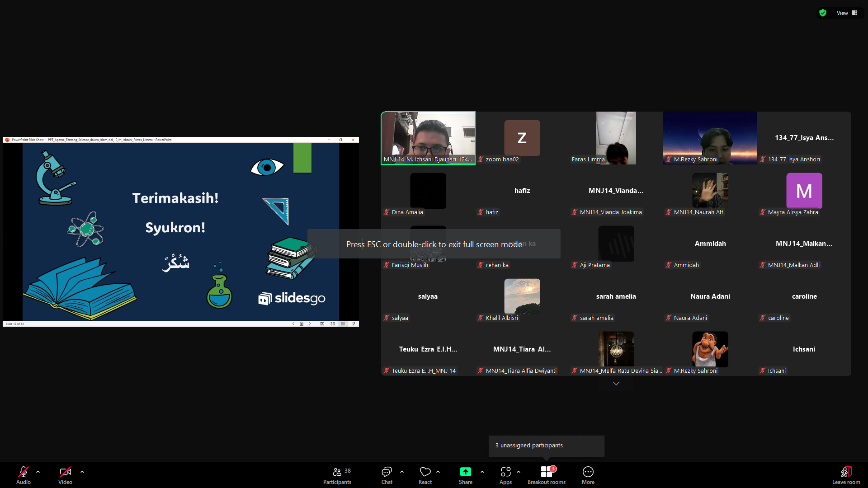Click the caroline participant tile name
This screenshot has width=868, height=488.
[x=804, y=296]
